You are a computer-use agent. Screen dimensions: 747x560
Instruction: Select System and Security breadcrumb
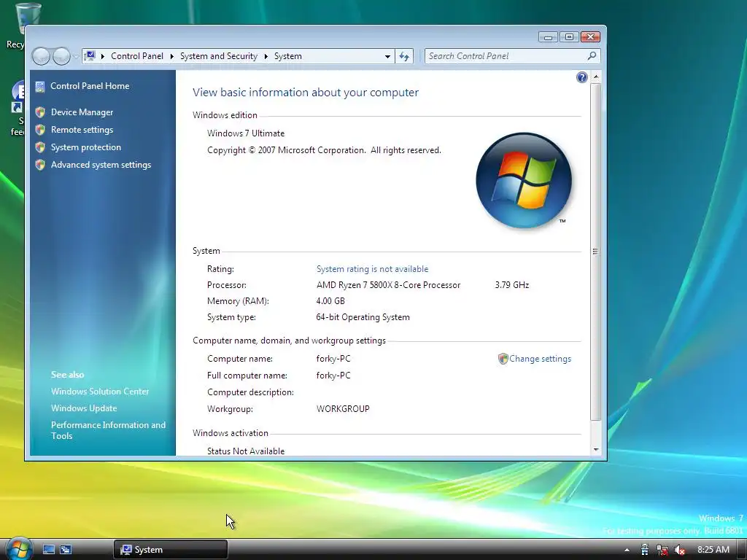[219, 56]
